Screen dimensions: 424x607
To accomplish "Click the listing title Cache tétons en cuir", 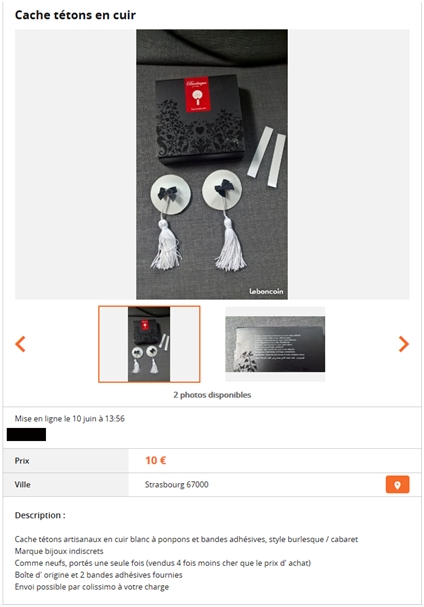I will 75,15.
